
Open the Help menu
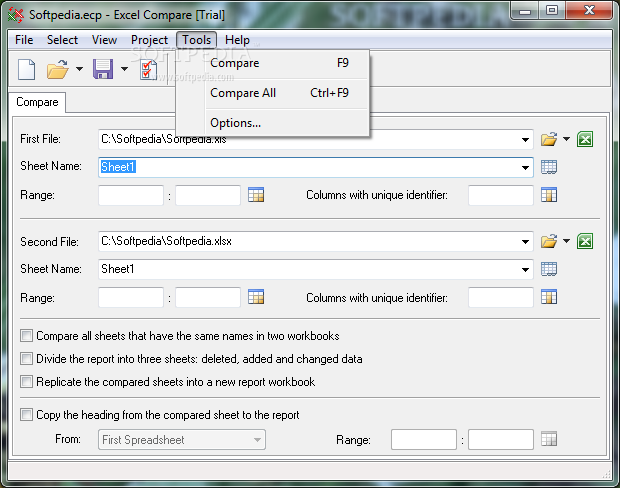click(x=237, y=40)
